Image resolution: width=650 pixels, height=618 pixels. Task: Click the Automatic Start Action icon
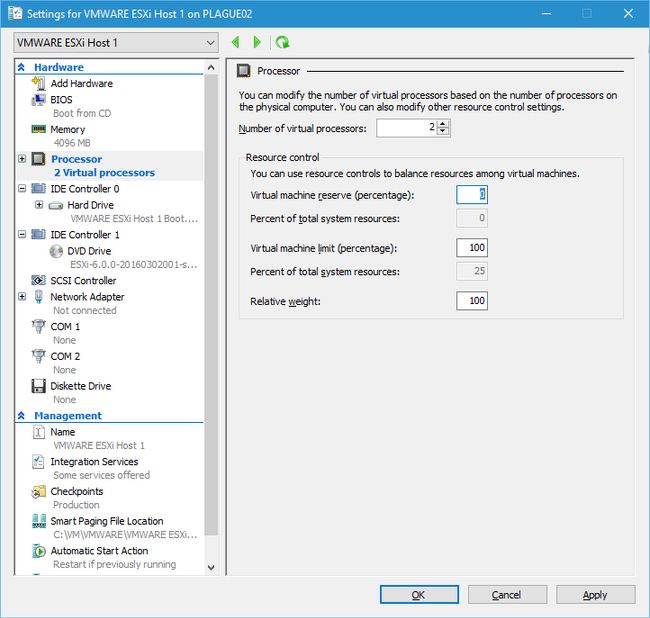(39, 551)
